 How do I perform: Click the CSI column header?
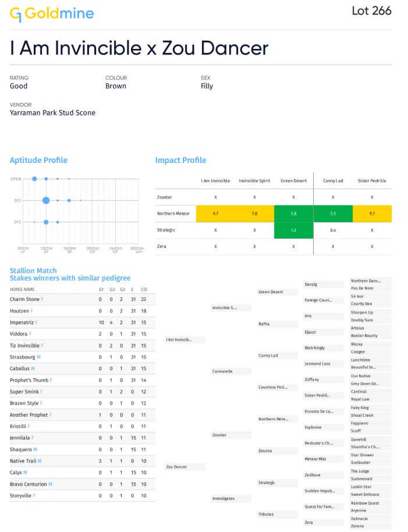tap(144, 289)
